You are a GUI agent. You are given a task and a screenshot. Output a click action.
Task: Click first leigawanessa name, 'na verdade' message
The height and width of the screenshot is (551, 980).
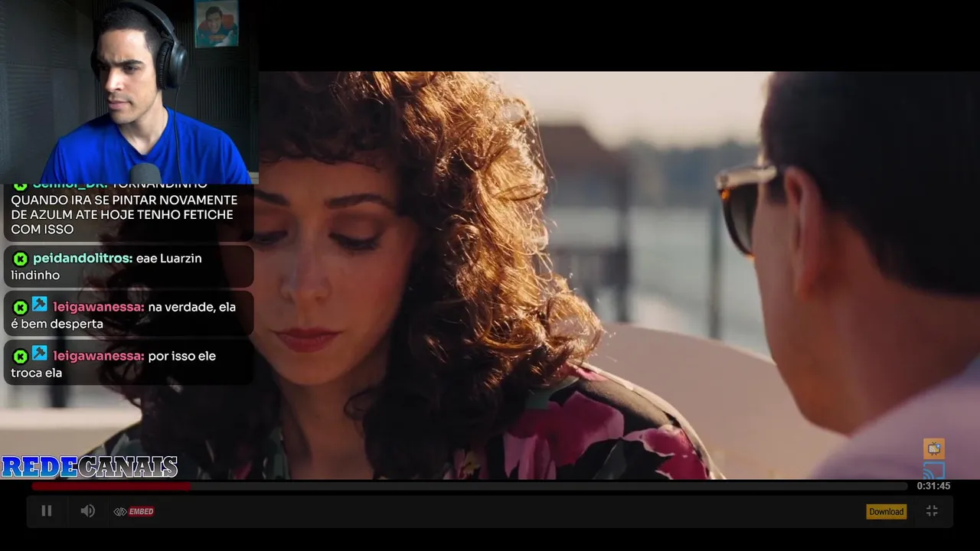(x=98, y=307)
